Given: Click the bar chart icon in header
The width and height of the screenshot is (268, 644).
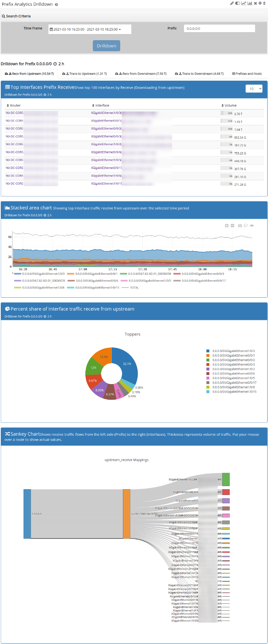Looking at the screenshot, I should coord(250,3).
